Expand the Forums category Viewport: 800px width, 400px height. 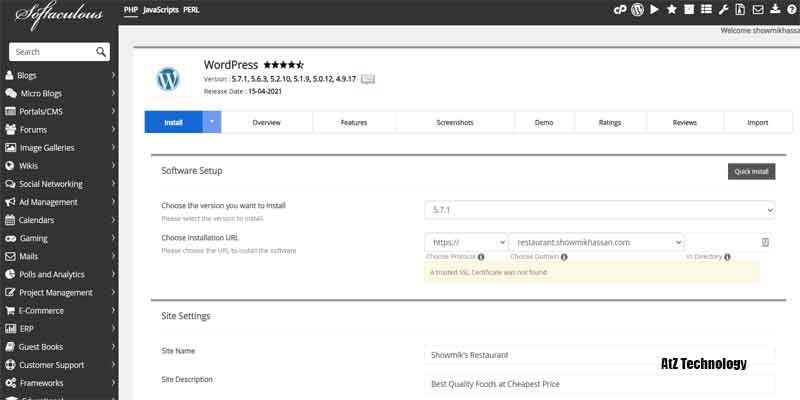[x=60, y=130]
